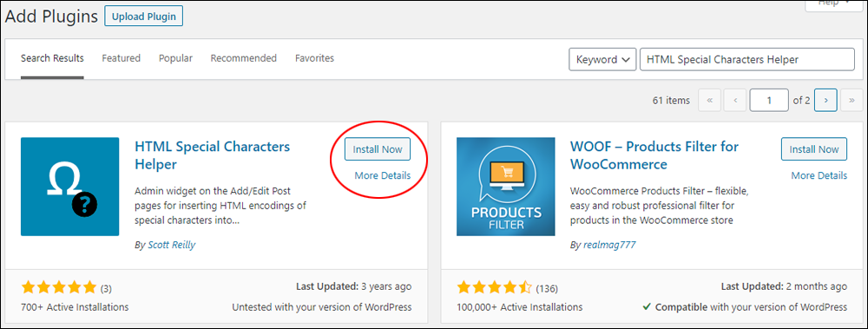
Task: Open author Scott Reilly link
Action: pyautogui.click(x=172, y=245)
